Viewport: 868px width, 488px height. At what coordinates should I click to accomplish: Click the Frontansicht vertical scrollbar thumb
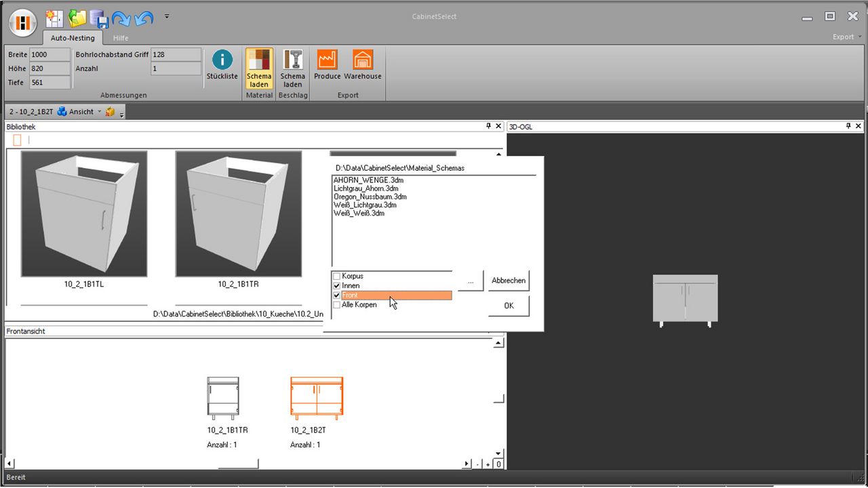click(498, 399)
